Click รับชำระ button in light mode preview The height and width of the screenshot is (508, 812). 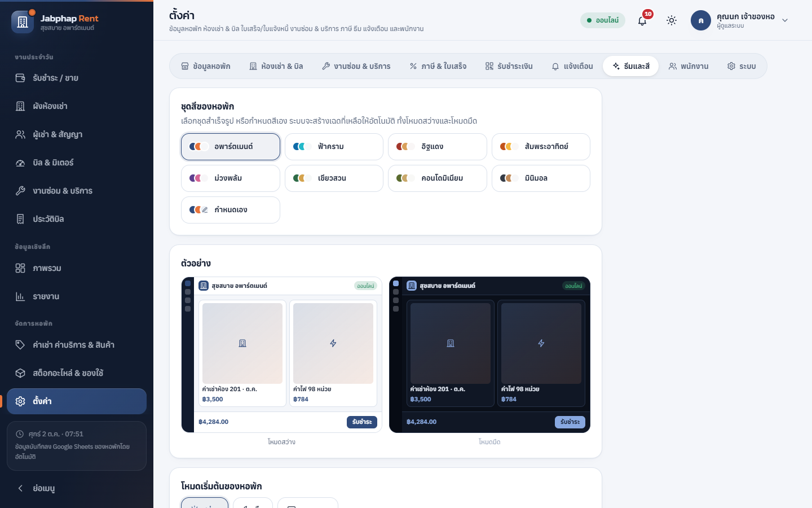(x=362, y=422)
